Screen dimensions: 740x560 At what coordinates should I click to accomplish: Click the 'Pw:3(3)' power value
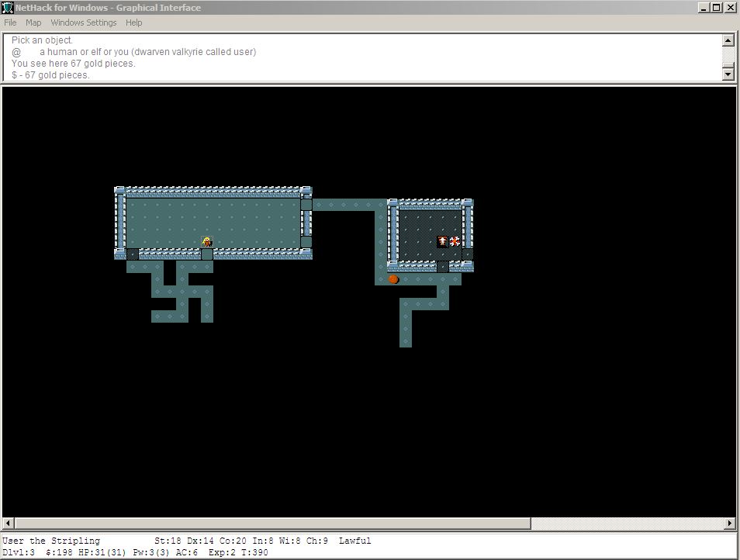(151, 552)
